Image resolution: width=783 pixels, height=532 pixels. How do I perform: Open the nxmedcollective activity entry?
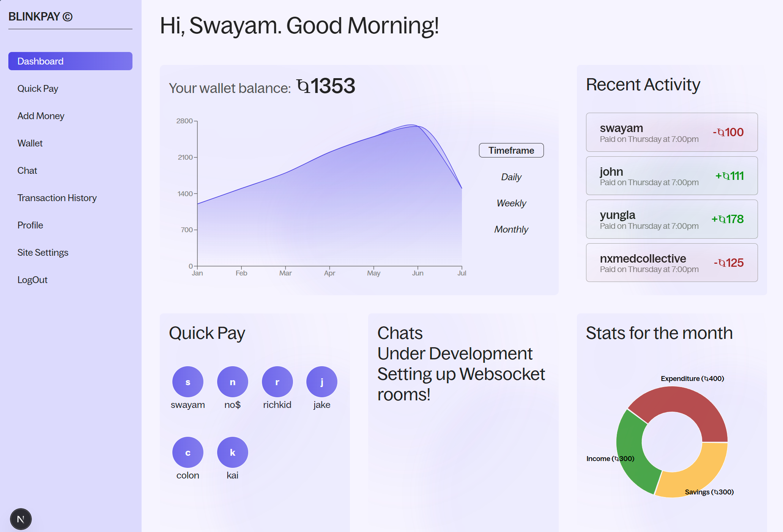click(x=671, y=263)
